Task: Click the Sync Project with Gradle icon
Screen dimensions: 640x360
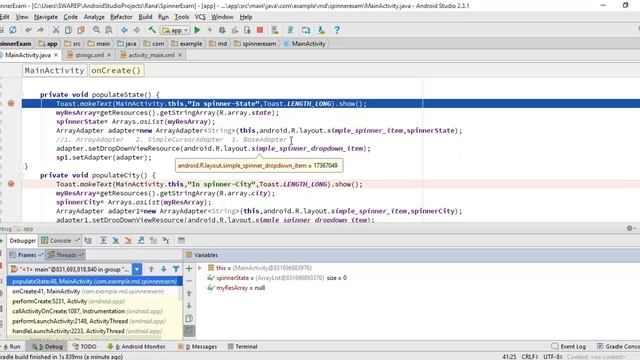Action: (x=290, y=30)
